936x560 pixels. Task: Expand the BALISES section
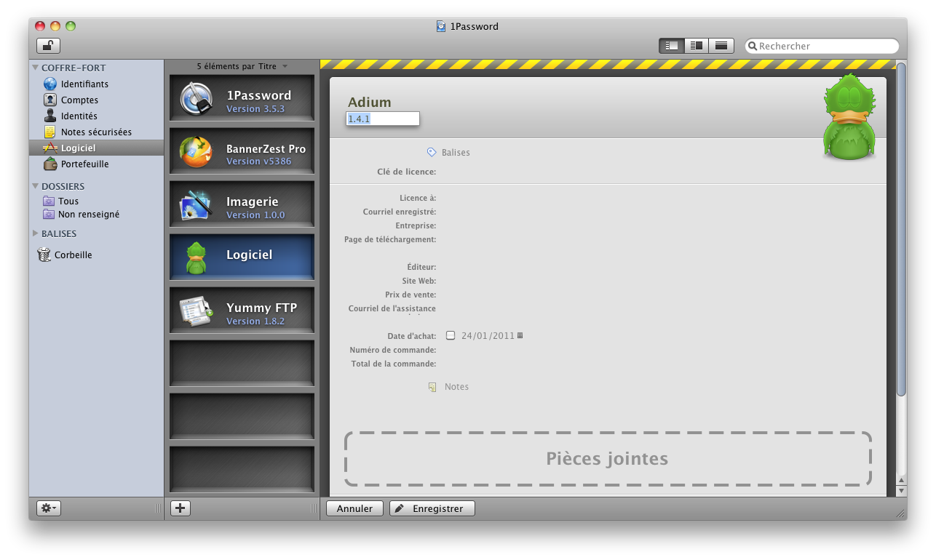tap(35, 233)
